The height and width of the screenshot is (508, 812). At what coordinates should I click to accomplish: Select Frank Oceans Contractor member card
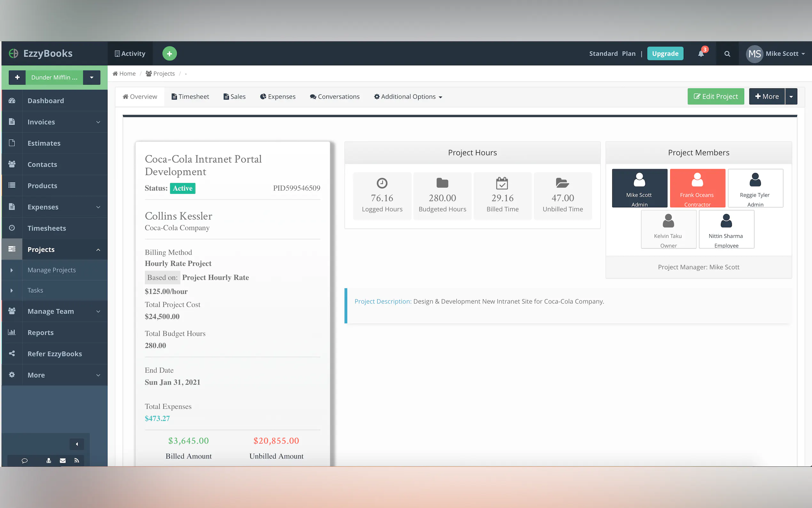[698, 188]
